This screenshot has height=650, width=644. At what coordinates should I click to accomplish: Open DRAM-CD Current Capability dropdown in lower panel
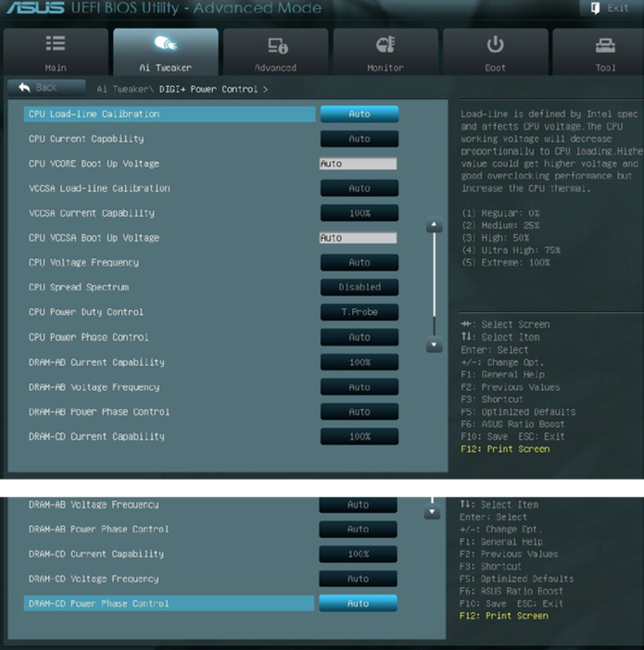coord(358,554)
